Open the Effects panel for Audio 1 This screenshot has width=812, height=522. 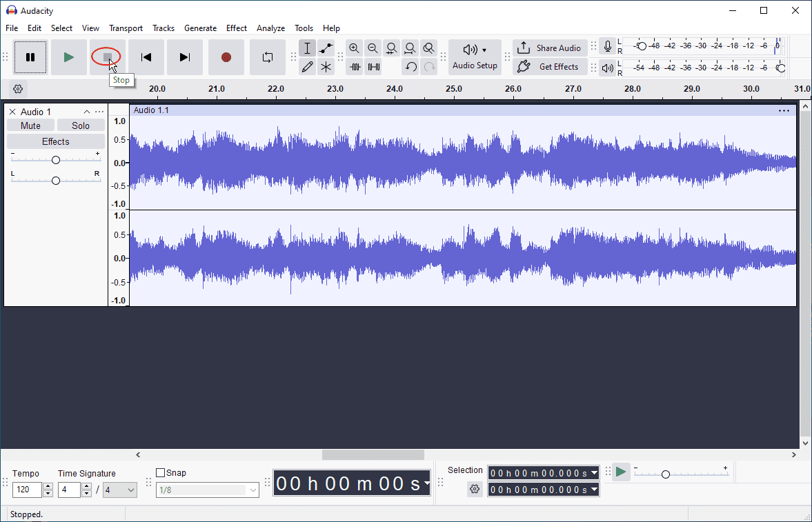tap(56, 141)
